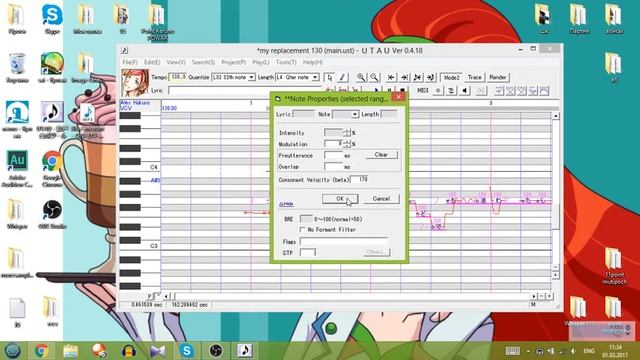Close the Note Properties dialog
Viewport: 640px width, 360px height.
pos(398,97)
